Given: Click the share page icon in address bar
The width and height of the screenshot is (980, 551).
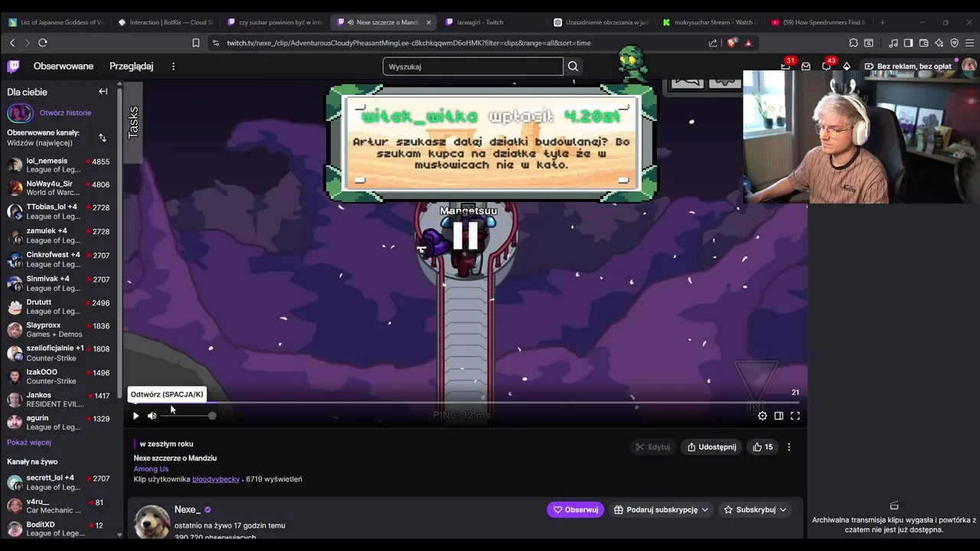Looking at the screenshot, I should pyautogui.click(x=714, y=43).
